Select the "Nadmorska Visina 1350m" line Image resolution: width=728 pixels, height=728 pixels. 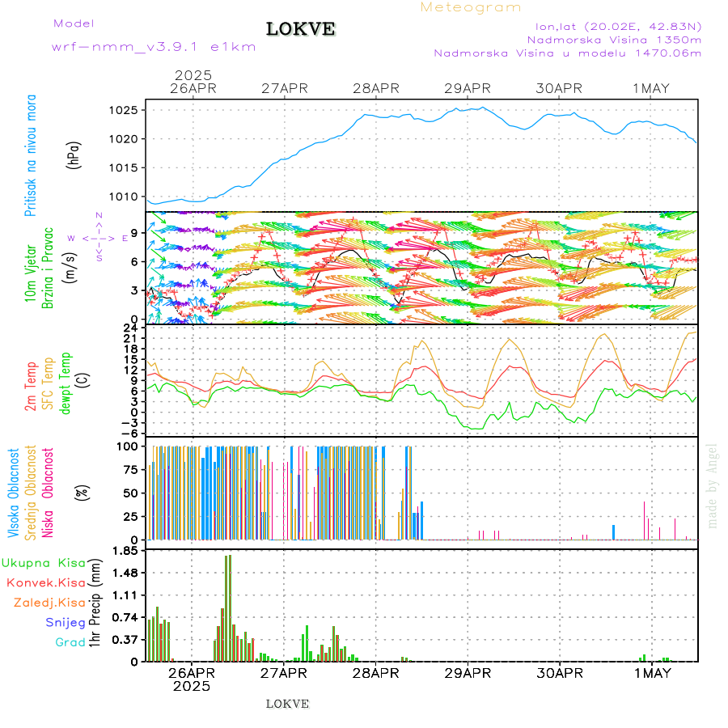pyautogui.click(x=614, y=40)
